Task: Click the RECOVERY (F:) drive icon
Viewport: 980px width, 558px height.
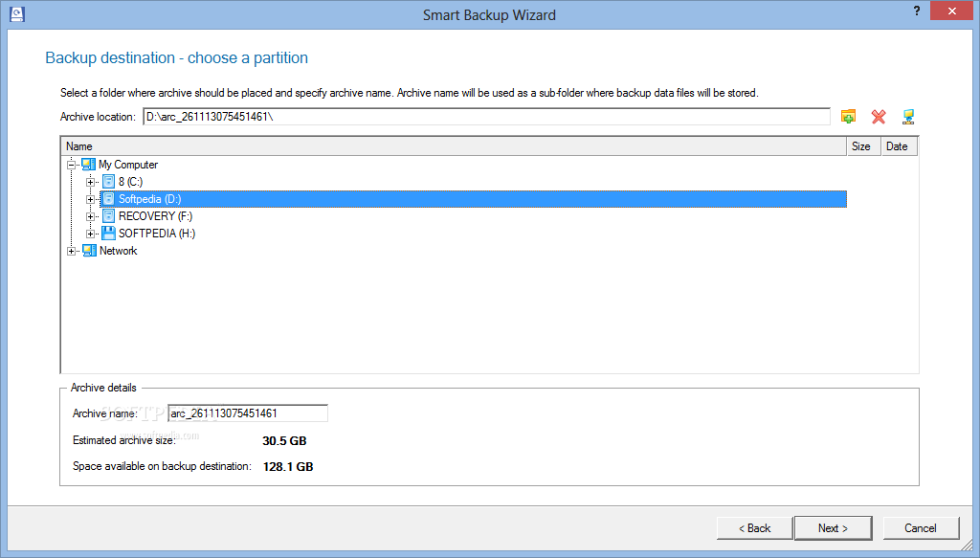Action: [x=109, y=216]
